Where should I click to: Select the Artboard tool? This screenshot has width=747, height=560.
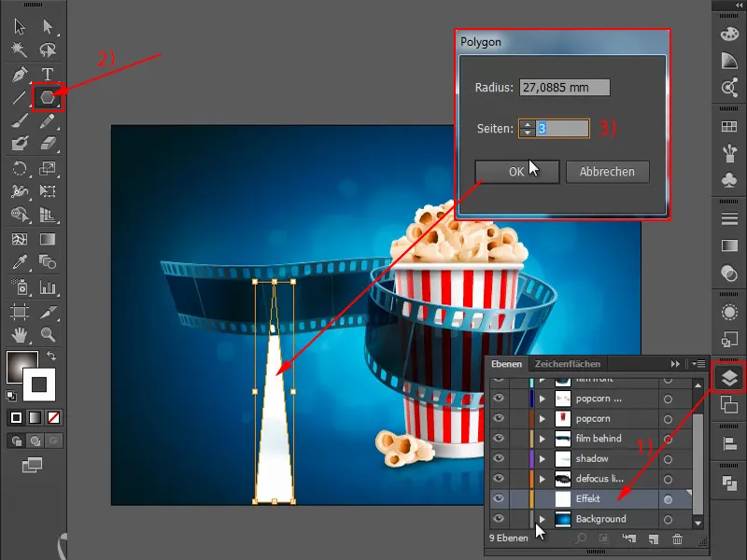click(x=20, y=312)
